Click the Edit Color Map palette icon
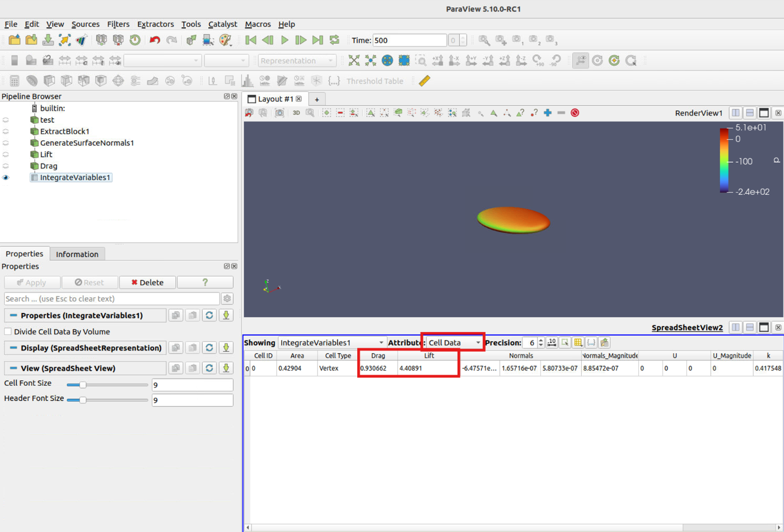Image resolution: width=784 pixels, height=532 pixels. tap(225, 40)
